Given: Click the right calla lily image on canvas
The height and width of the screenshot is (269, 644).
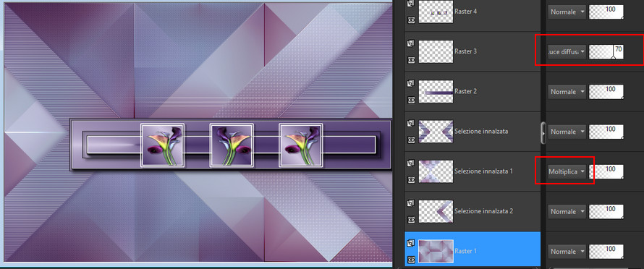Looking at the screenshot, I should point(300,145).
